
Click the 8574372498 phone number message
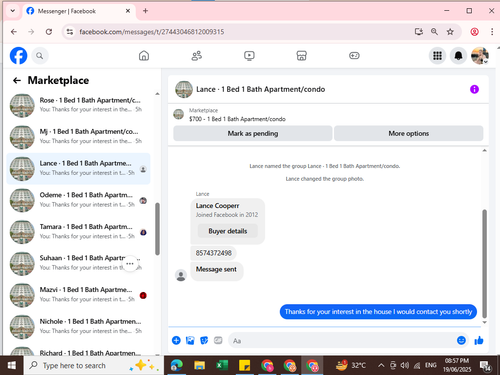point(214,253)
